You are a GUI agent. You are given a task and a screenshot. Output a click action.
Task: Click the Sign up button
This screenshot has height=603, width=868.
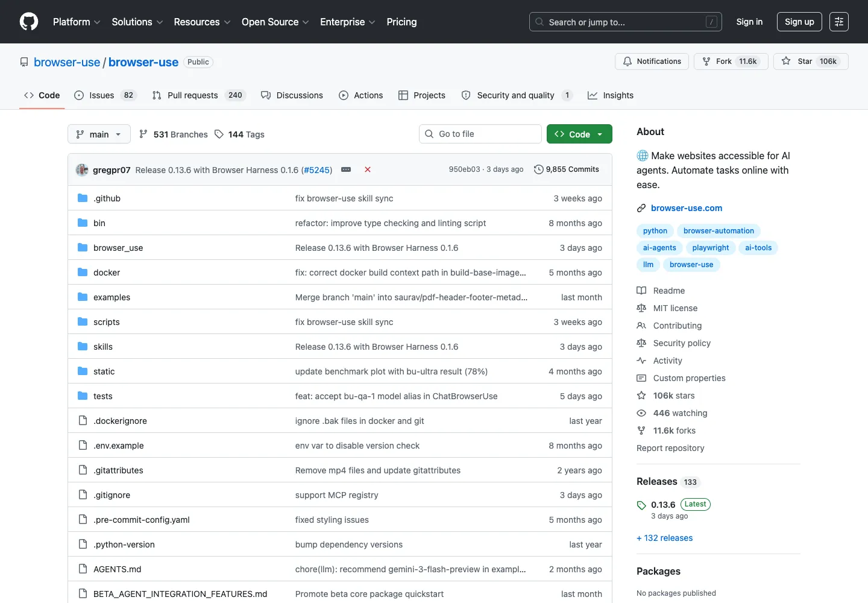799,22
